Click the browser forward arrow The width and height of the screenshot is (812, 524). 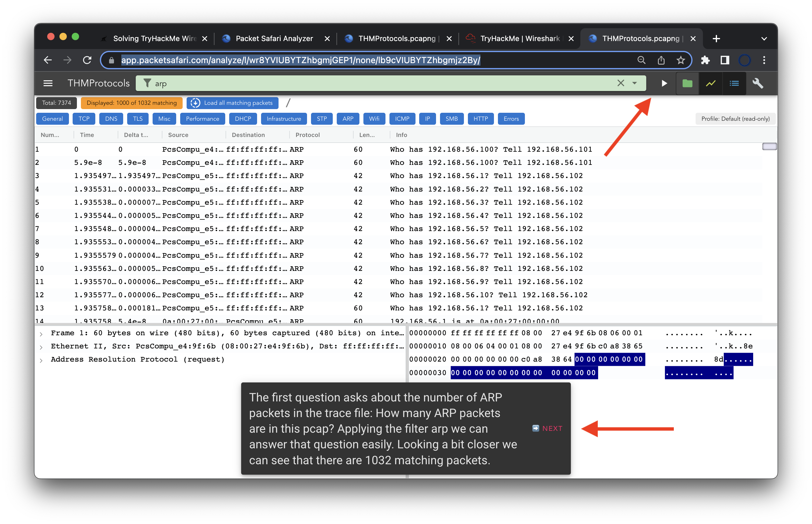pyautogui.click(x=67, y=60)
